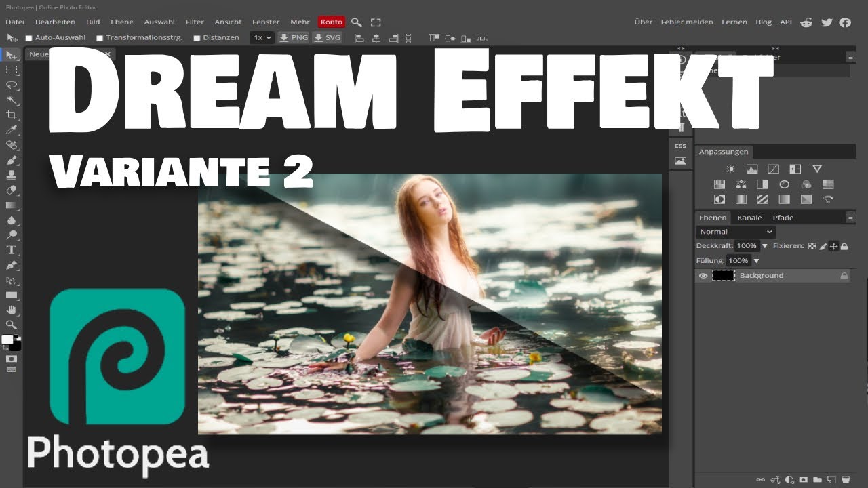This screenshot has height=488, width=868.
Task: Open the Bearbeiten menu
Action: click(56, 22)
